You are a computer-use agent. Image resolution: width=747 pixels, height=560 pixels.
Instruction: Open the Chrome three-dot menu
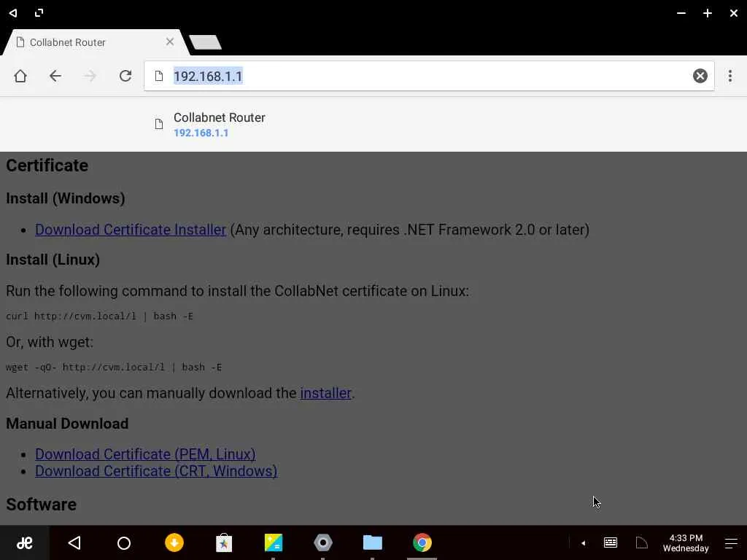click(729, 76)
